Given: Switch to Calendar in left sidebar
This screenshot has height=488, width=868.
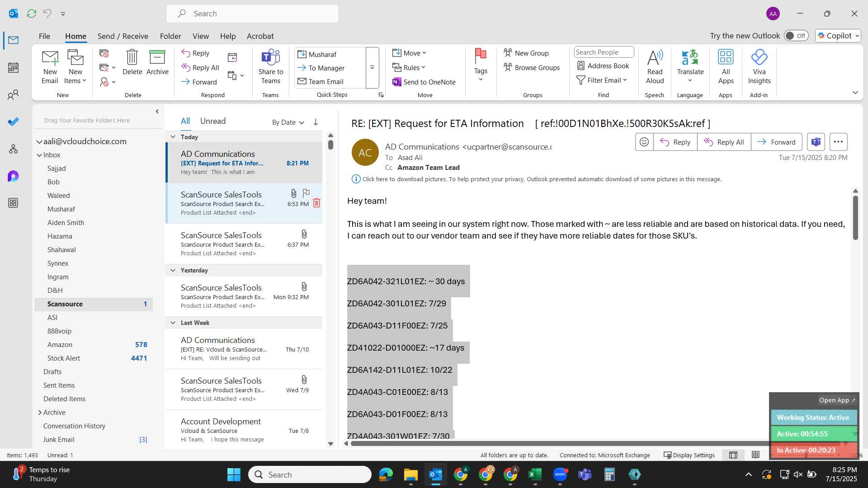Looking at the screenshot, I should 13,68.
